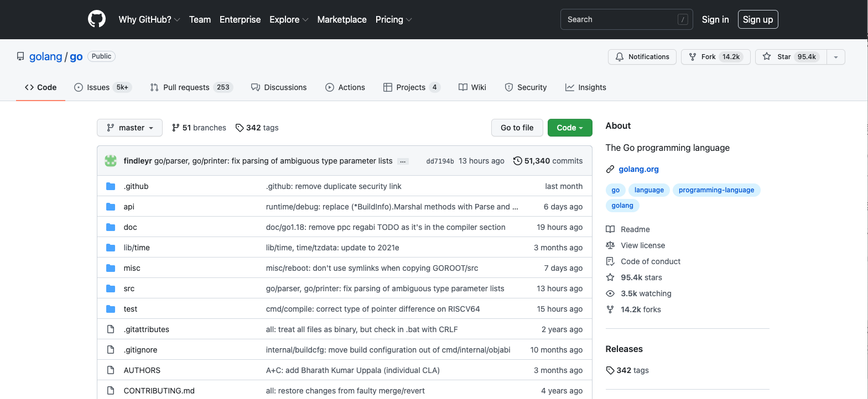Screen dimensions: 868x399
Task: Open the Issues tab
Action: [x=103, y=87]
